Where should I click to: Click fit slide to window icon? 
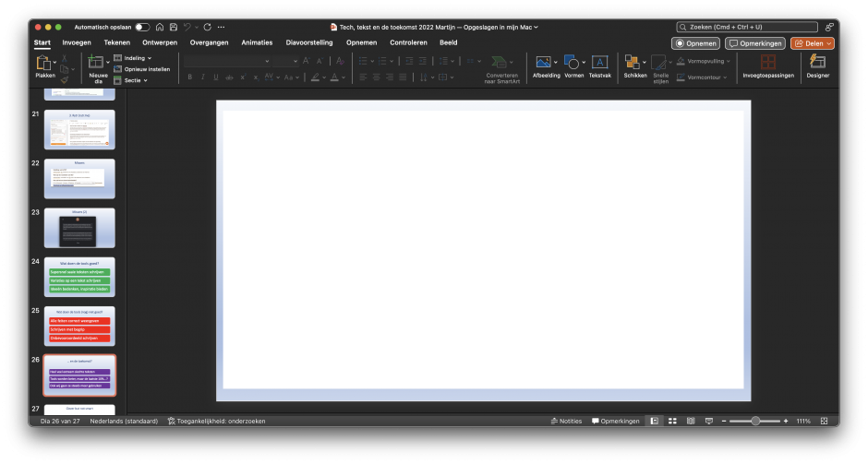(824, 421)
